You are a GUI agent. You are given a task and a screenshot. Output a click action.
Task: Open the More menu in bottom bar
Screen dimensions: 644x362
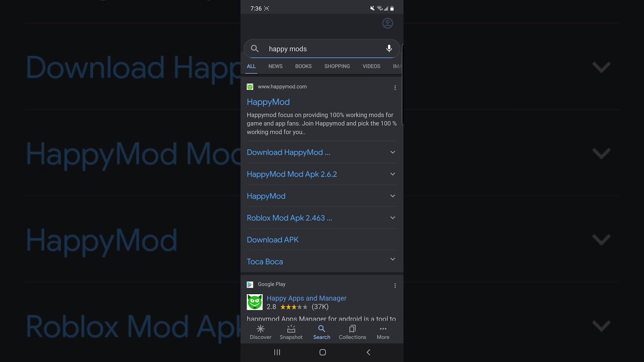(x=383, y=332)
